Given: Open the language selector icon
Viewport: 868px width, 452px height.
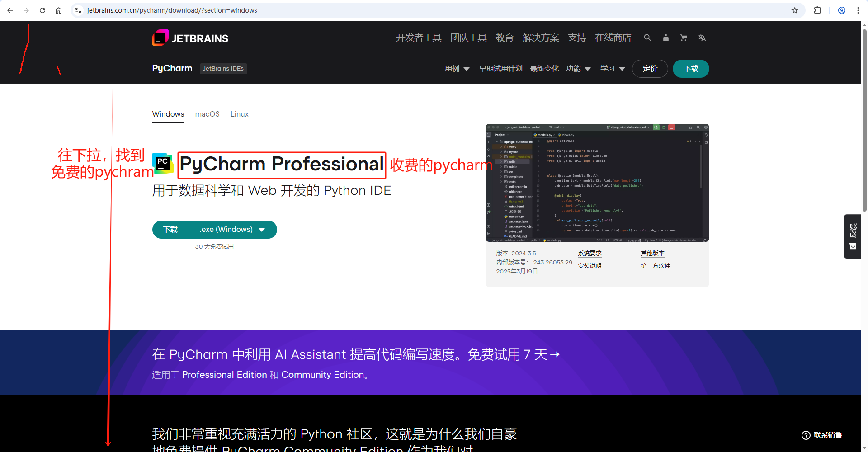Looking at the screenshot, I should (x=702, y=38).
